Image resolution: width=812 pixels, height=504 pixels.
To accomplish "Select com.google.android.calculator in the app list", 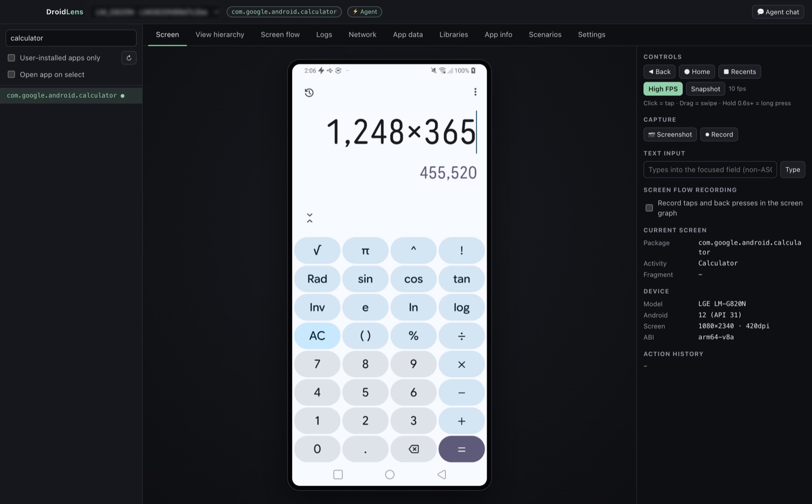I will [71, 95].
